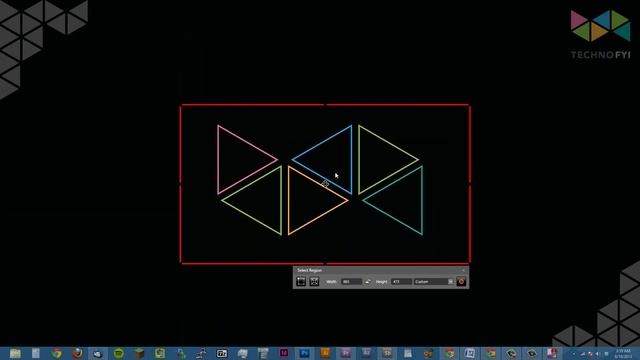This screenshot has width=640, height=360.
Task: Open Adobe InDesign from the taskbar
Action: point(284,353)
